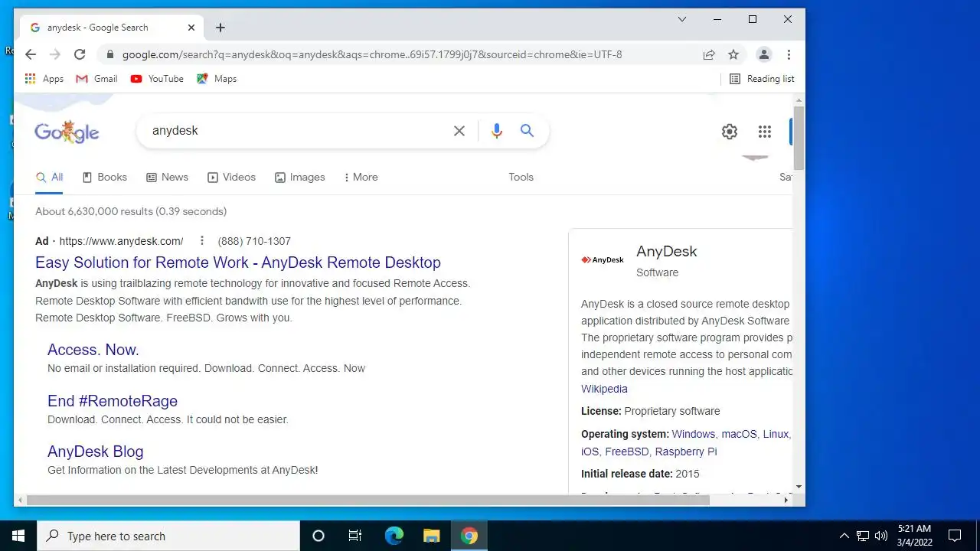The image size is (980, 551).
Task: View site security lock information
Action: click(x=110, y=54)
